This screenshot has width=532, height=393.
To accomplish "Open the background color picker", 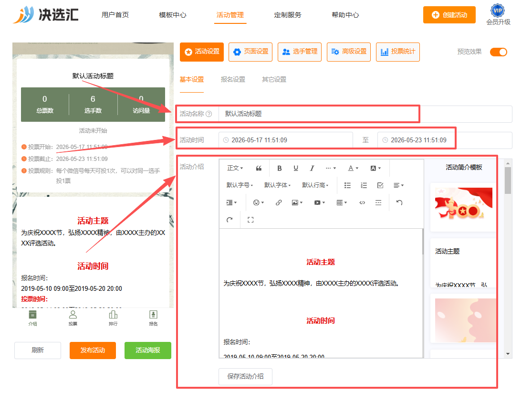I will 376,168.
